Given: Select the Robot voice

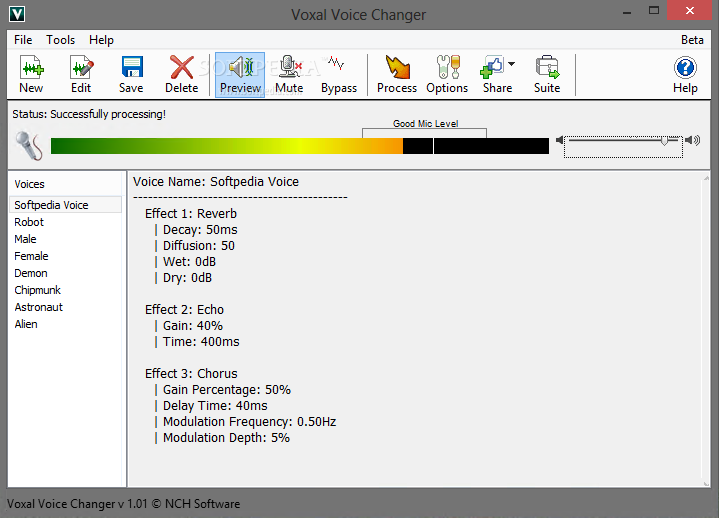Looking at the screenshot, I should click(x=29, y=222).
